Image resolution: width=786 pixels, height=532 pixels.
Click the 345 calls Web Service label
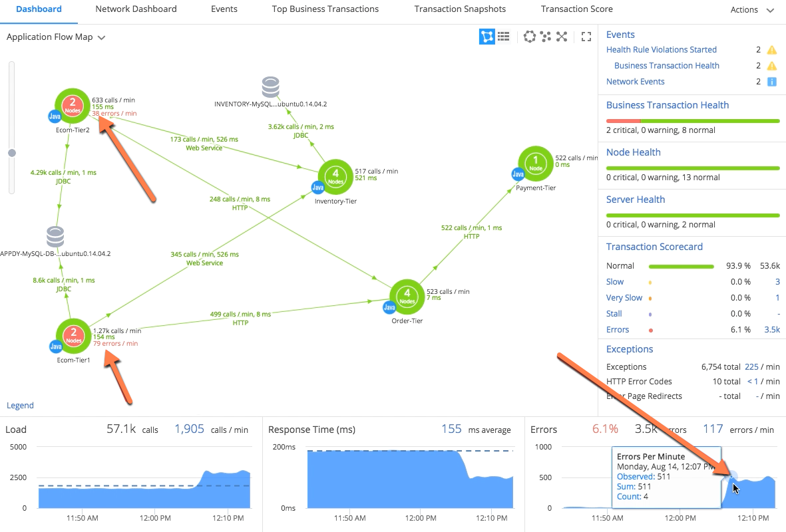204,259
